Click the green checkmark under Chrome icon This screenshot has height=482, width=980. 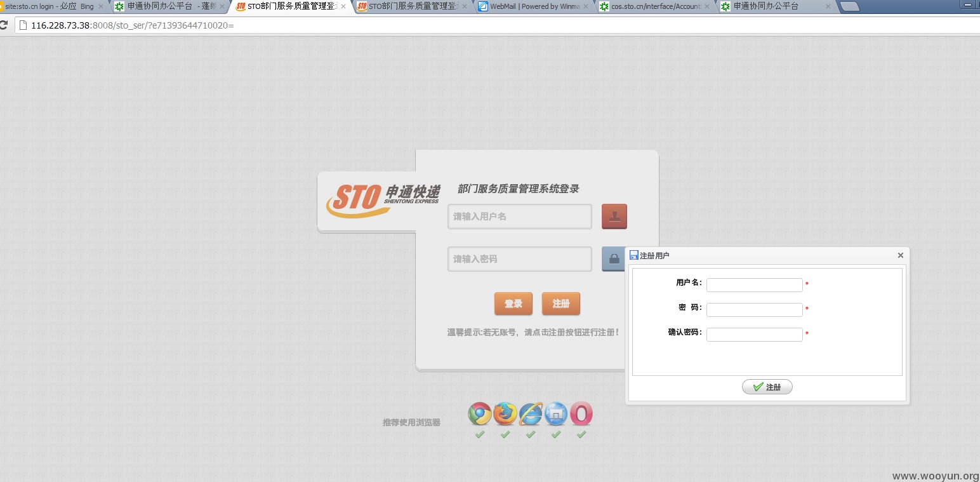click(x=480, y=434)
